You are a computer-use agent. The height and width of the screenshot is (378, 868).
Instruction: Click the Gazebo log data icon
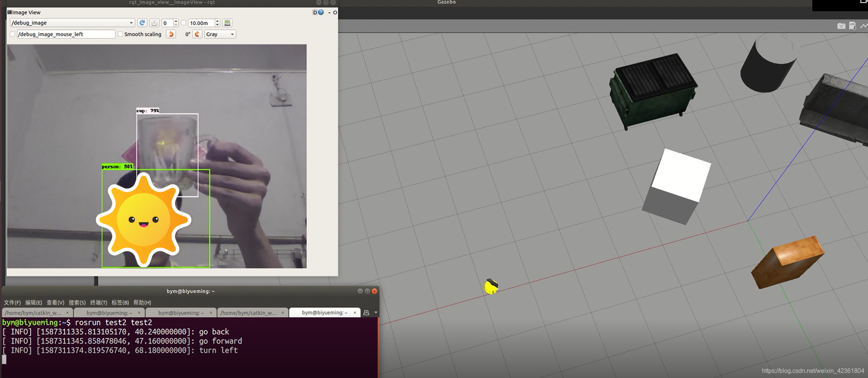tap(853, 26)
